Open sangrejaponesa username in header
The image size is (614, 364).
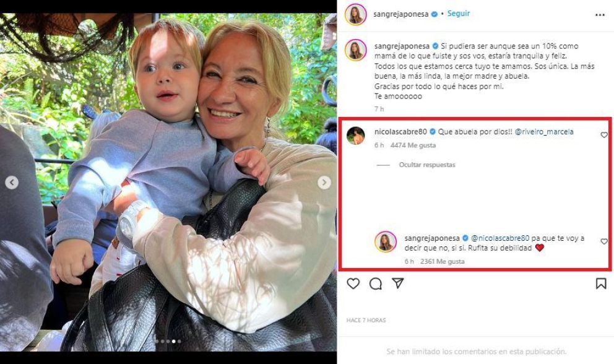click(x=400, y=14)
